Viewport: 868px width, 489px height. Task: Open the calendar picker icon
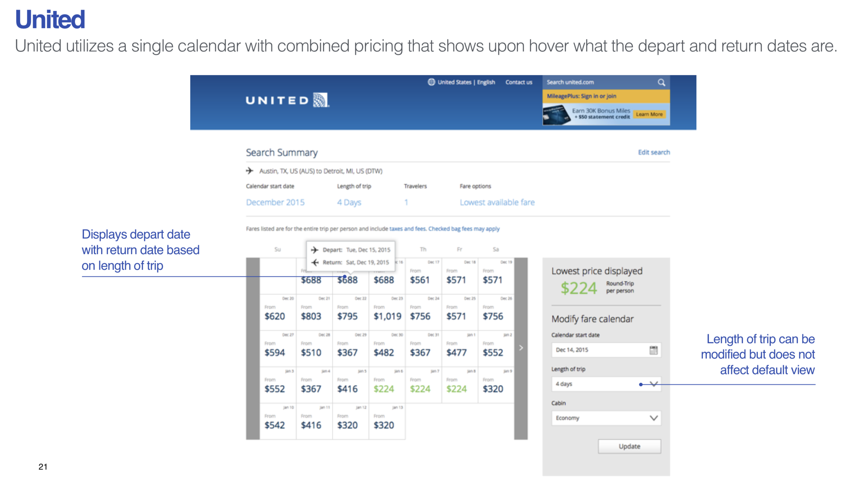(653, 350)
